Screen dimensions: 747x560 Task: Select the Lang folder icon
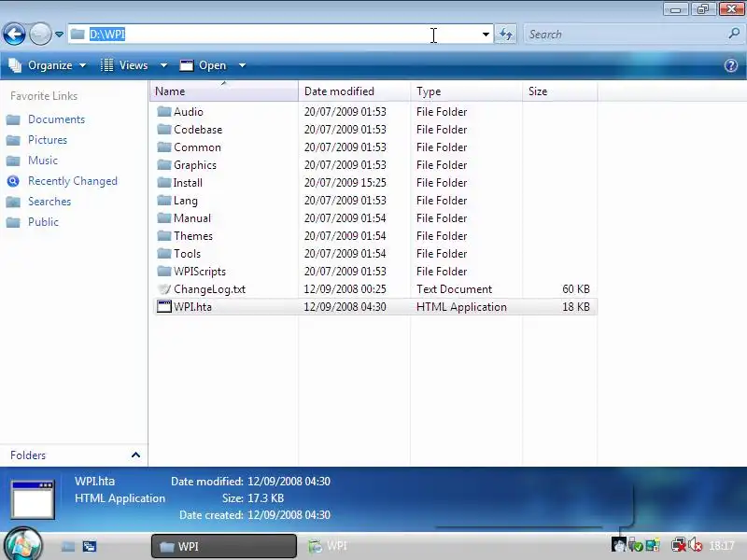click(x=164, y=200)
